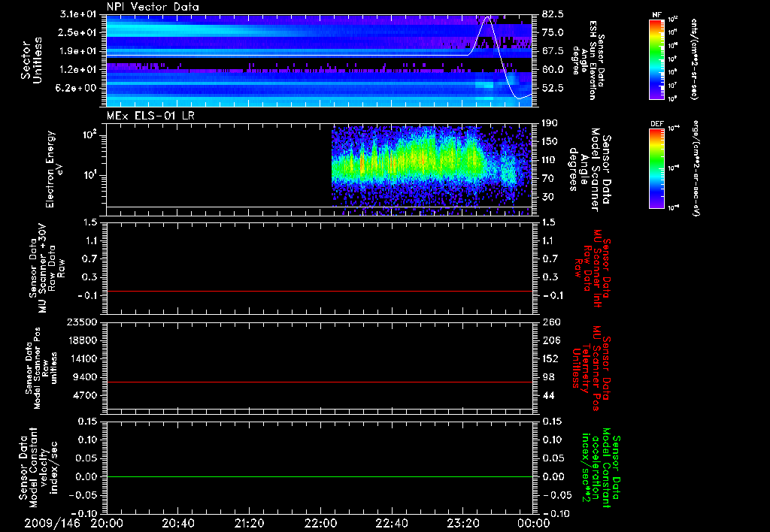Click the green constant velocity line

pyautogui.click(x=320, y=477)
